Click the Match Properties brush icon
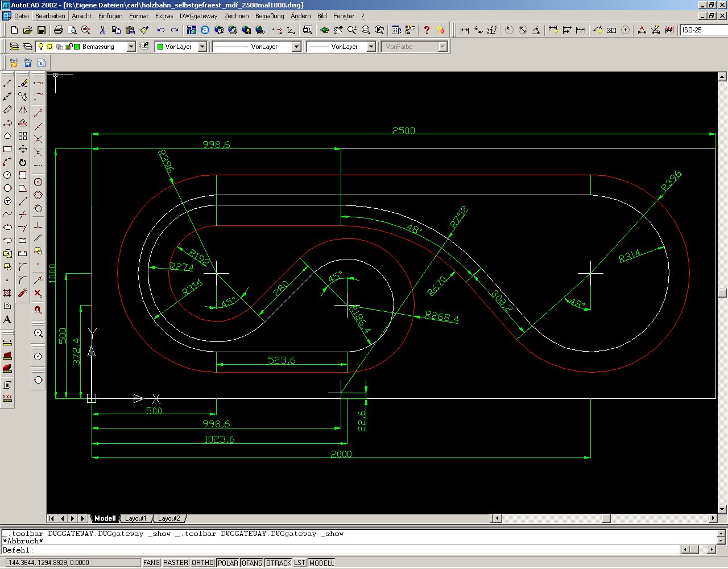728x569 pixels. pos(144,30)
